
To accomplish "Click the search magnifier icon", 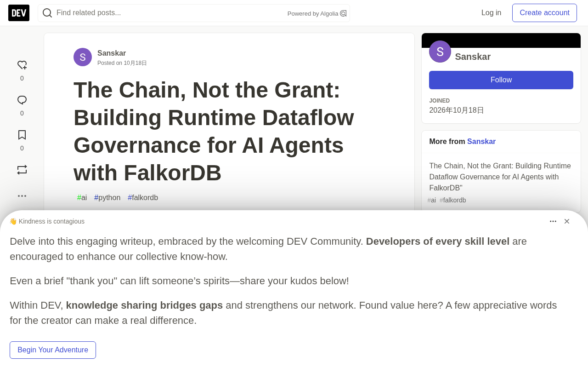I will (47, 13).
